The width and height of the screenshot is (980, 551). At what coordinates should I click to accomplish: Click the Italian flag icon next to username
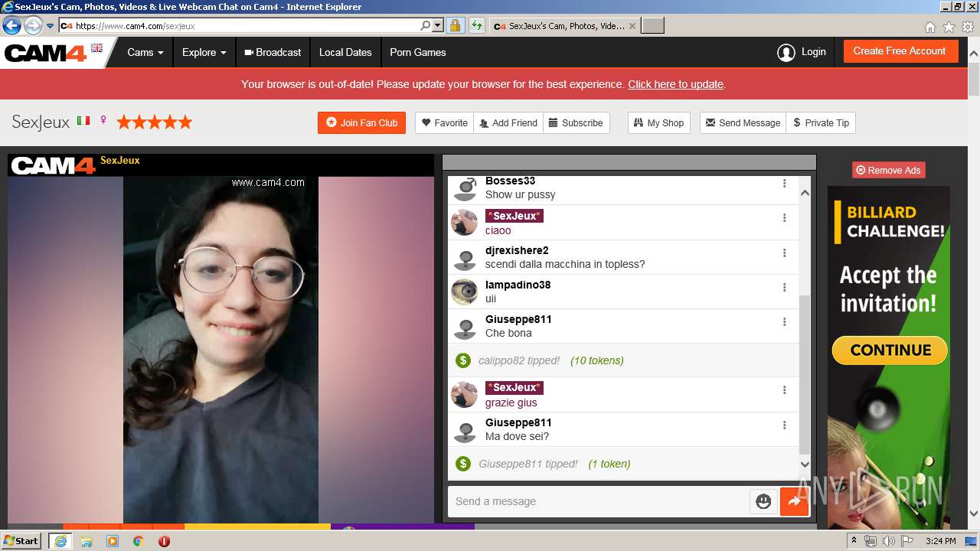(x=83, y=121)
